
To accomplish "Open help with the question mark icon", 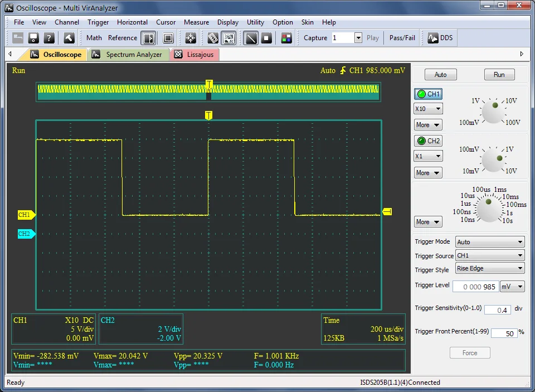I will click(x=49, y=38).
